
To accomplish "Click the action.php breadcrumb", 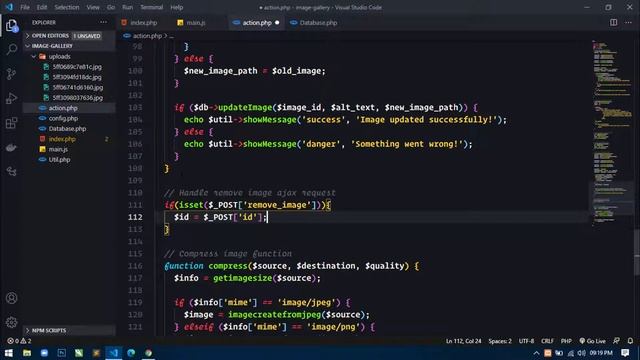I will click(x=147, y=36).
